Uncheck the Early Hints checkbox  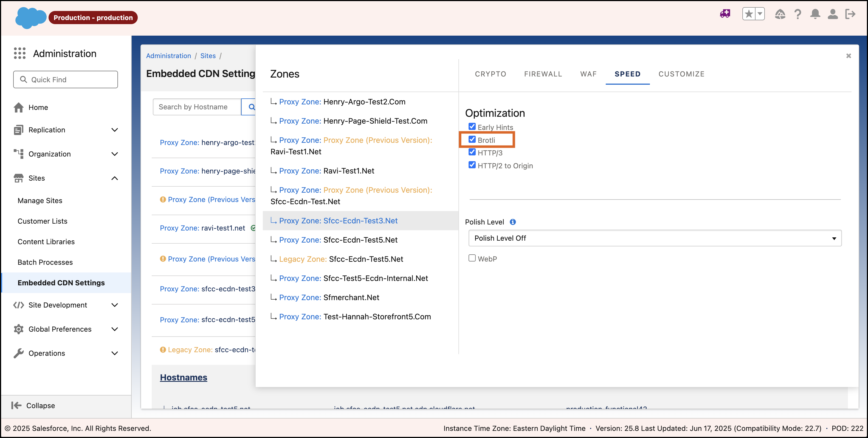(472, 127)
